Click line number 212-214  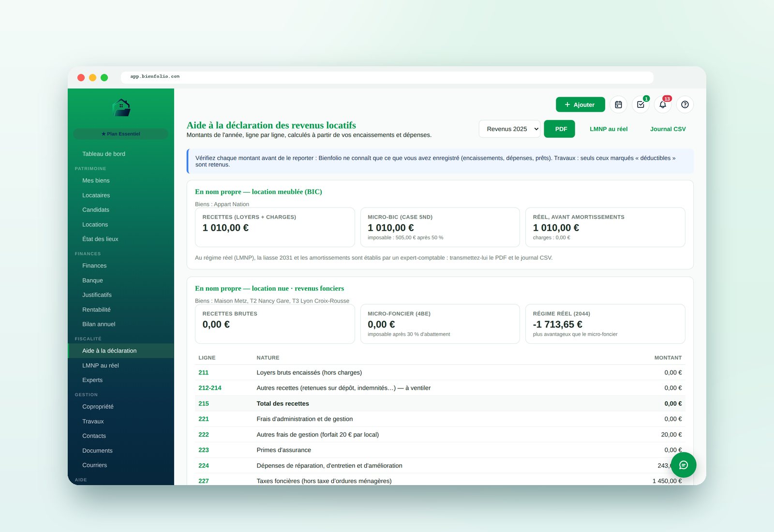(x=210, y=388)
